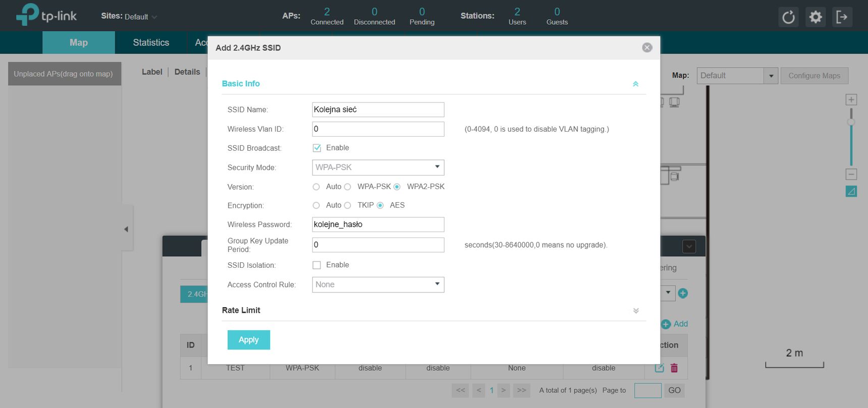Click the SSID Name input field
The height and width of the screenshot is (408, 868).
pos(378,109)
